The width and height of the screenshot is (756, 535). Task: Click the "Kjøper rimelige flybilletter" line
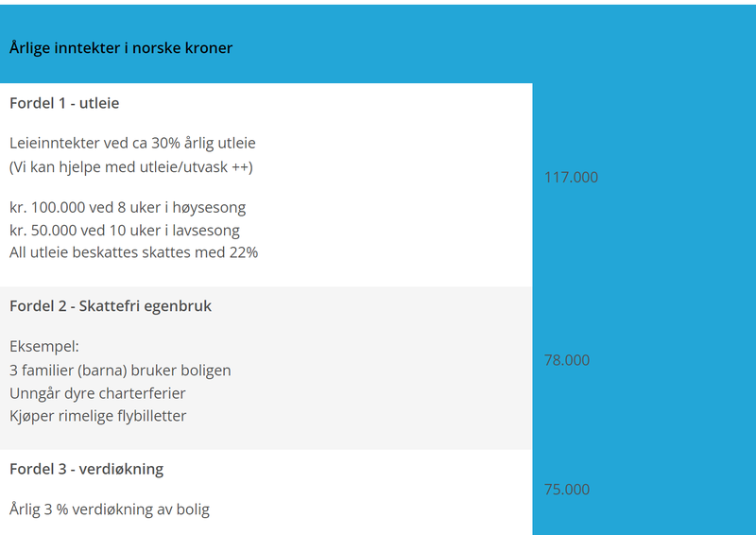click(98, 416)
